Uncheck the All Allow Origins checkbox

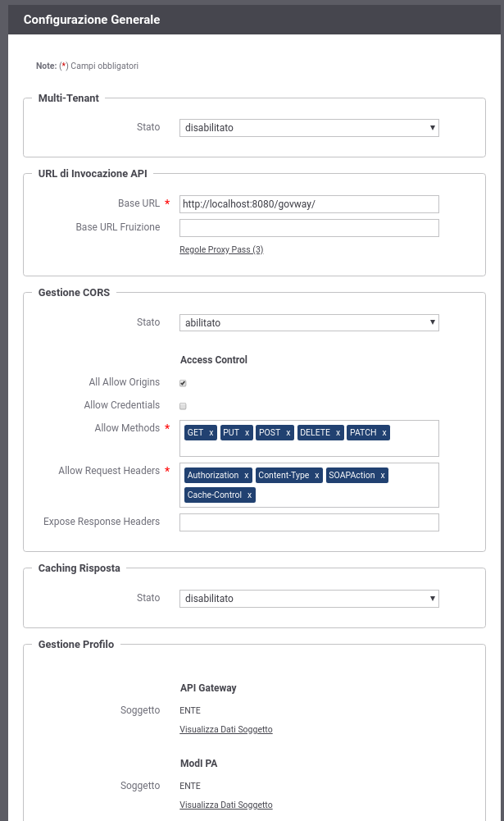[183, 383]
